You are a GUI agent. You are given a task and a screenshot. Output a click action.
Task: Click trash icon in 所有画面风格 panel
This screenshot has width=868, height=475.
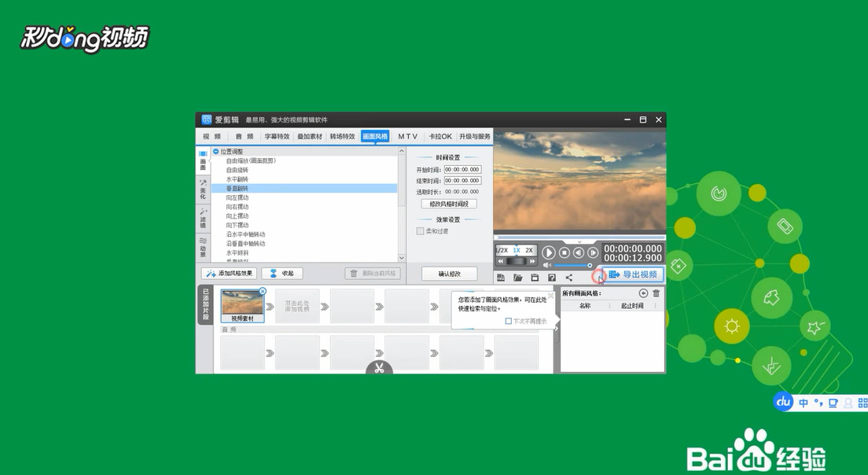(656, 293)
